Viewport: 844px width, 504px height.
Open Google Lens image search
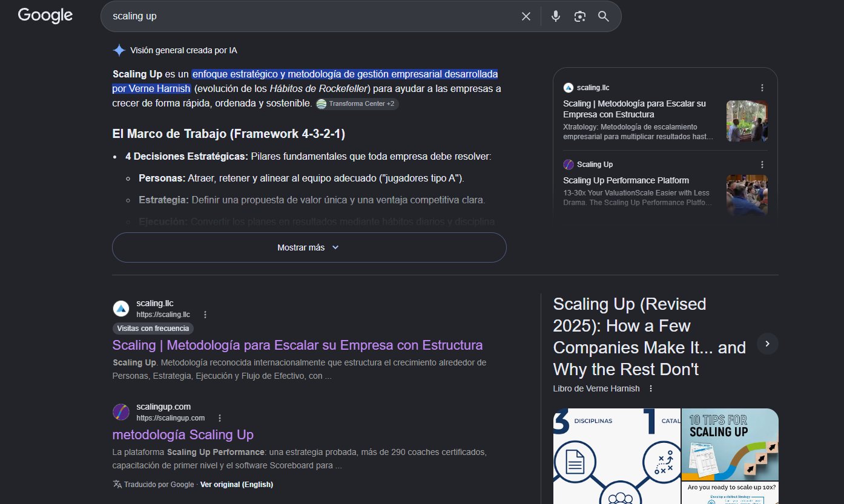(580, 16)
